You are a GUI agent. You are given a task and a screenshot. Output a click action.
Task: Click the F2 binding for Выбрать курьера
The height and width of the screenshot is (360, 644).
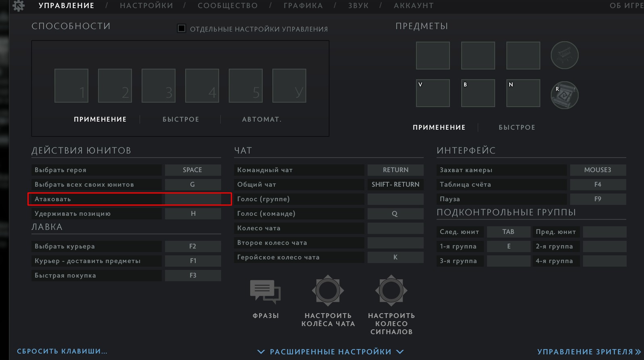pos(193,246)
